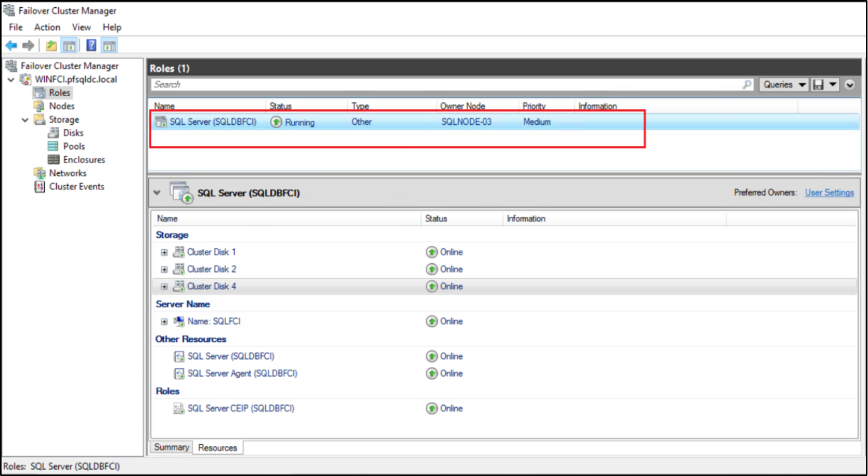This screenshot has width=868, height=476.
Task: Sort roles by Status column header
Action: 281,106
